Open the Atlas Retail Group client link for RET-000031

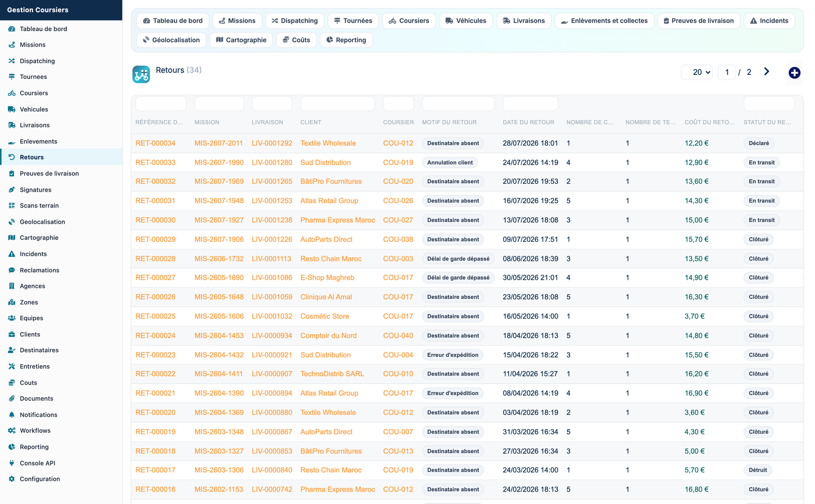coord(329,201)
